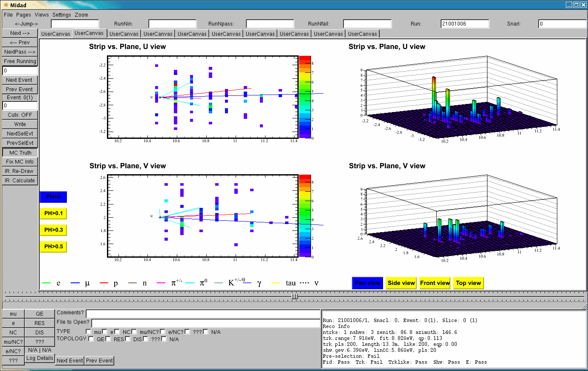
Task: Check the TYPE mu/NC? checkbox
Action: [x=134, y=332]
